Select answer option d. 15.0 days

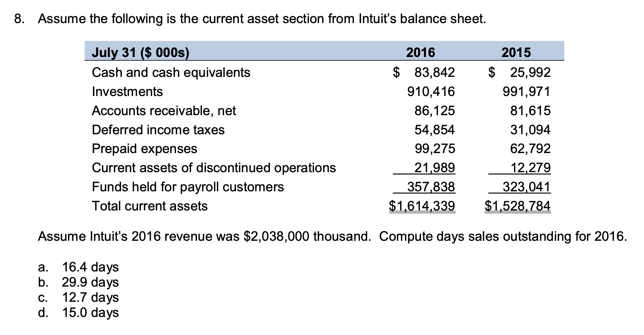click(x=78, y=313)
